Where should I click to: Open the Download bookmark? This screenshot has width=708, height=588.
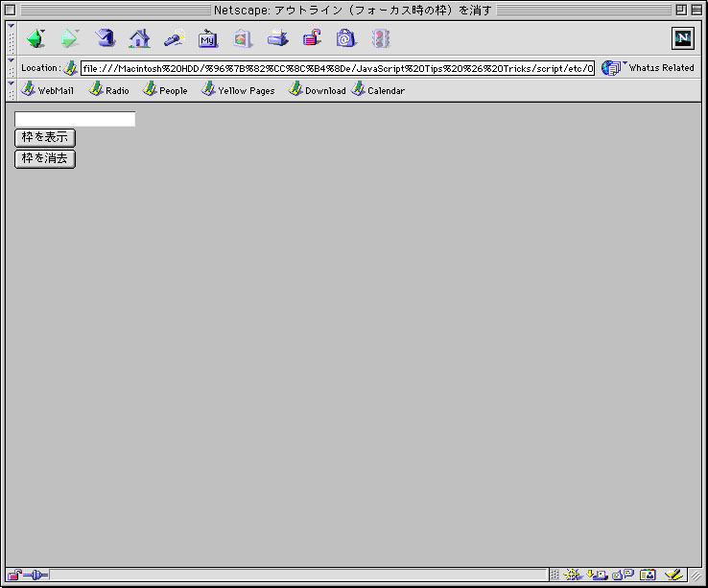[317, 90]
